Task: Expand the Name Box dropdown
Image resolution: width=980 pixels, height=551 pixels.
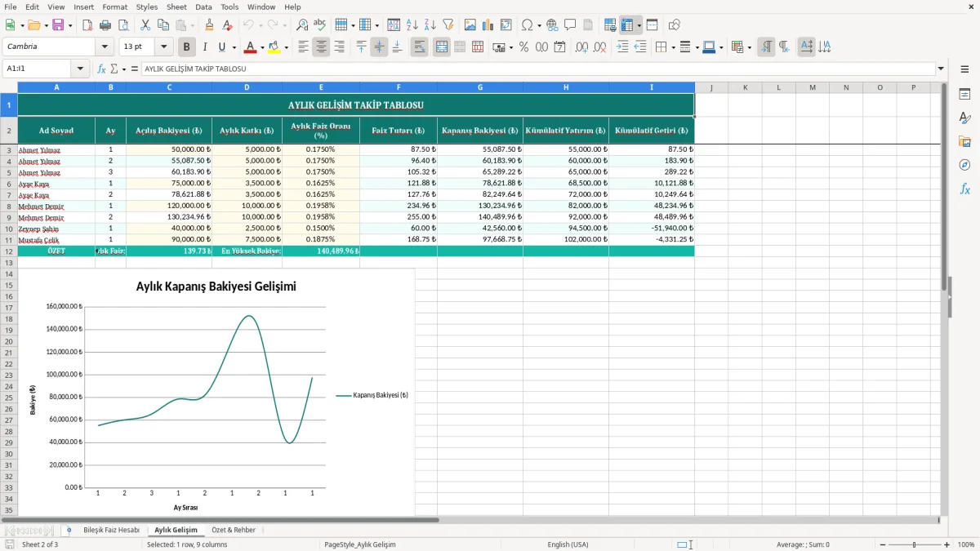Action: click(x=81, y=69)
